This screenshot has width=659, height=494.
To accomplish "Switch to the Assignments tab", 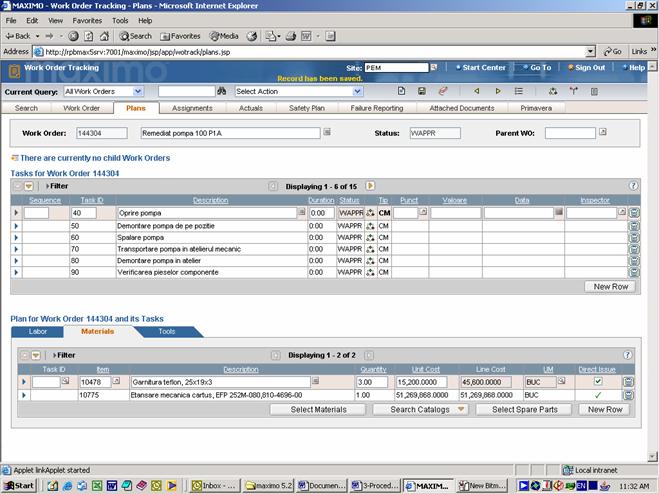I will [192, 108].
